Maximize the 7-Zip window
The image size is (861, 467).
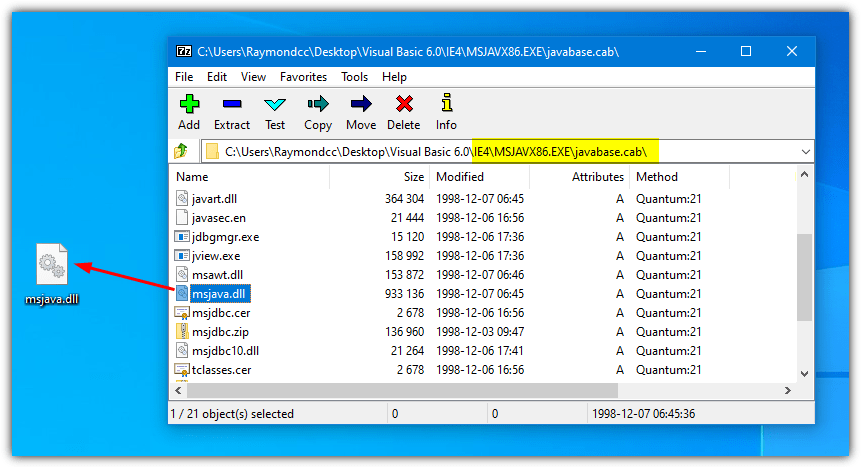click(746, 51)
